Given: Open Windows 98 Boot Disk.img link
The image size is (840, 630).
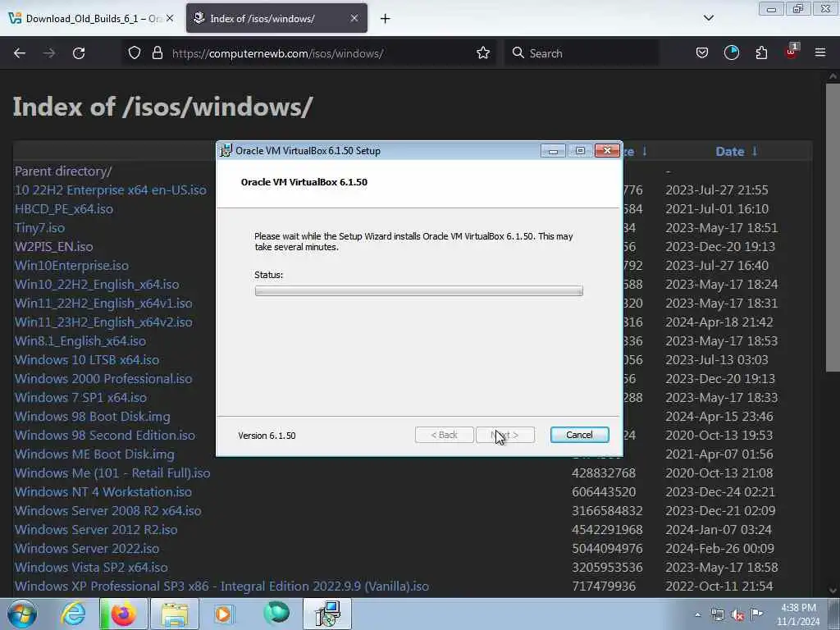Looking at the screenshot, I should (x=93, y=416).
